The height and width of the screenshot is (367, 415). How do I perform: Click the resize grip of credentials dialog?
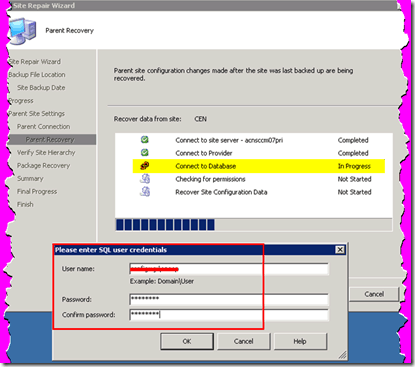342,355
